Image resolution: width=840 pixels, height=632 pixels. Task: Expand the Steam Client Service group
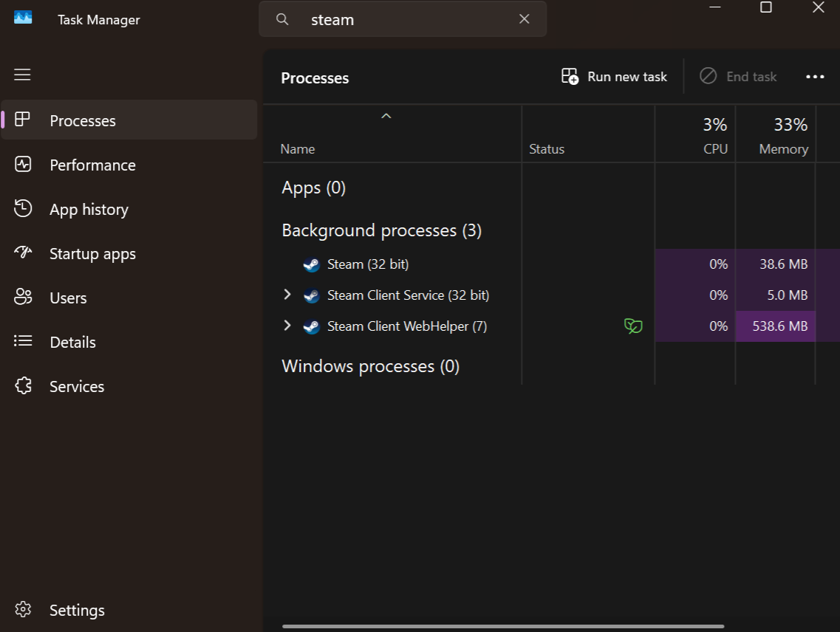point(287,295)
